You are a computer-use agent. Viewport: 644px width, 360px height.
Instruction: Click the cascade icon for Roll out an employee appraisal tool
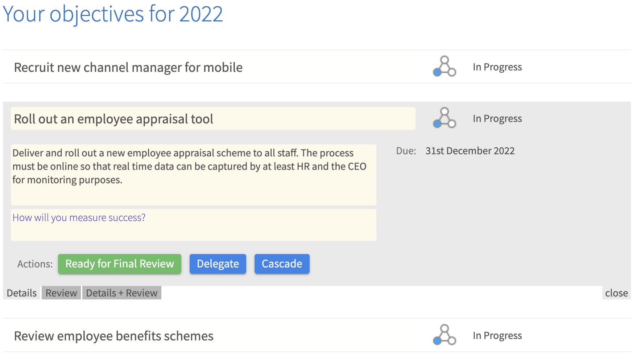(x=444, y=118)
